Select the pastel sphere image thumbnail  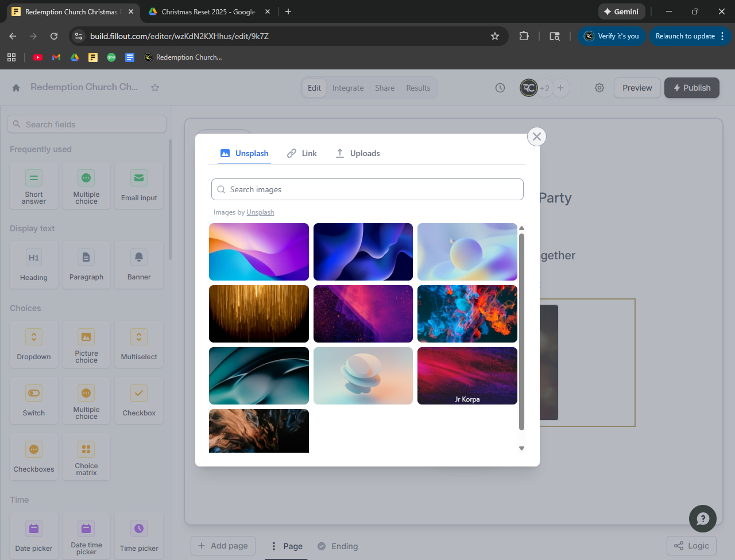point(467,252)
